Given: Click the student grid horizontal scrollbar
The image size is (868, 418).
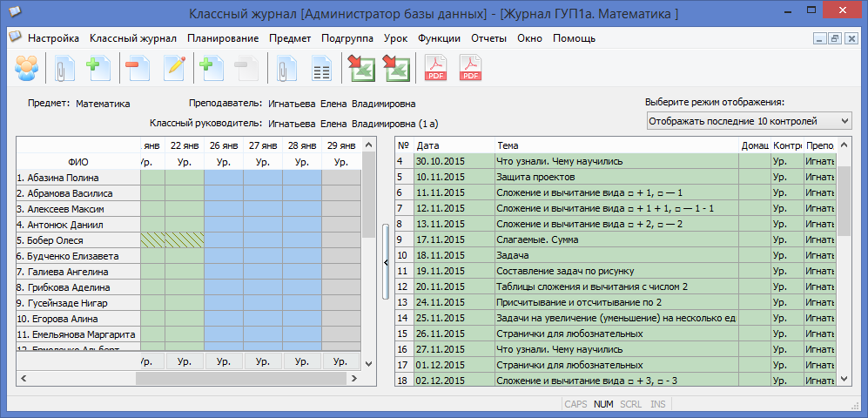Looking at the screenshot, I should 244,379.
